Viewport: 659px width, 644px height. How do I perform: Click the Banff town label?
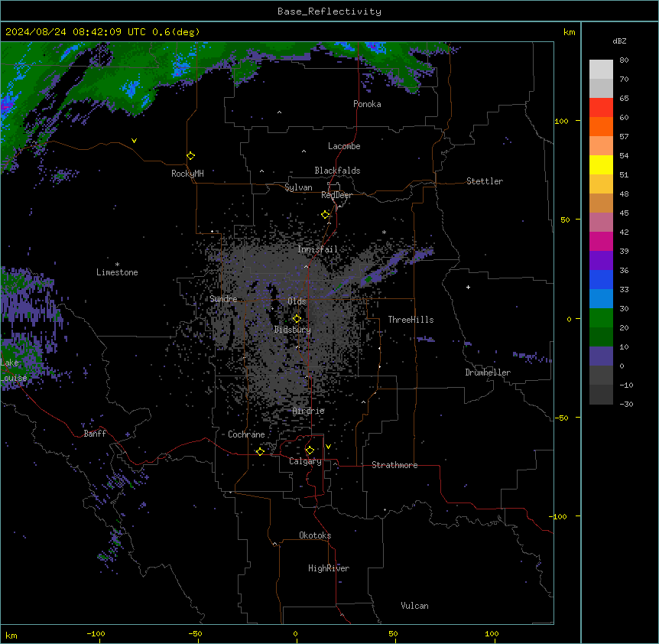click(95, 434)
